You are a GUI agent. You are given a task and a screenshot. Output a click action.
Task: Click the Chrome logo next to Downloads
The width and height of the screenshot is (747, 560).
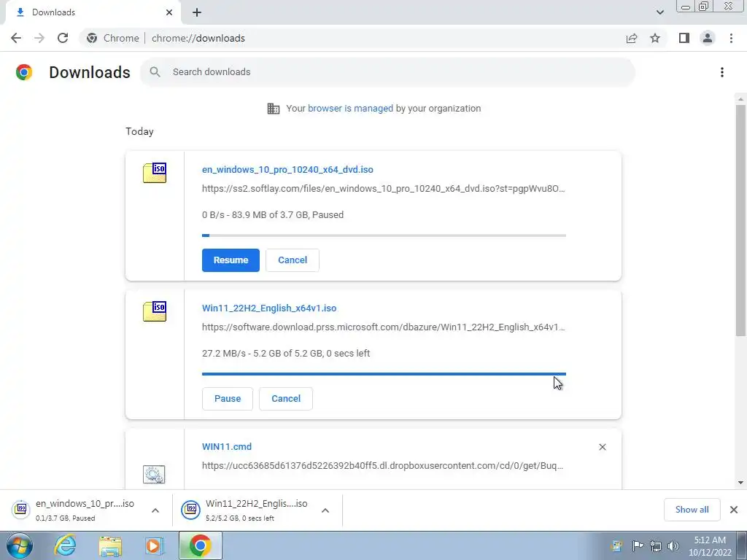click(x=24, y=72)
